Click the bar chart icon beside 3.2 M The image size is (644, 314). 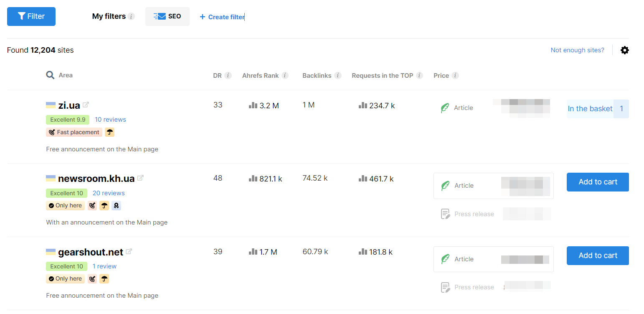click(254, 105)
